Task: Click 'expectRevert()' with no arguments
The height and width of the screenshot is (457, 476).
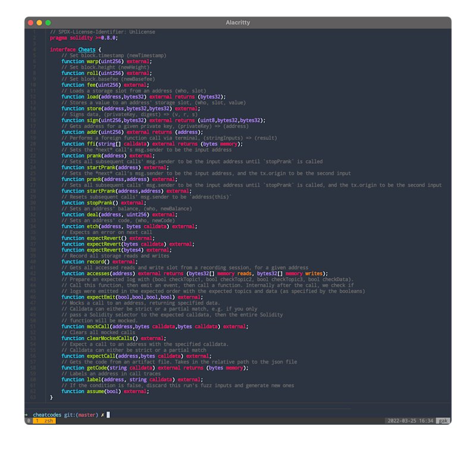Action: click(x=108, y=239)
